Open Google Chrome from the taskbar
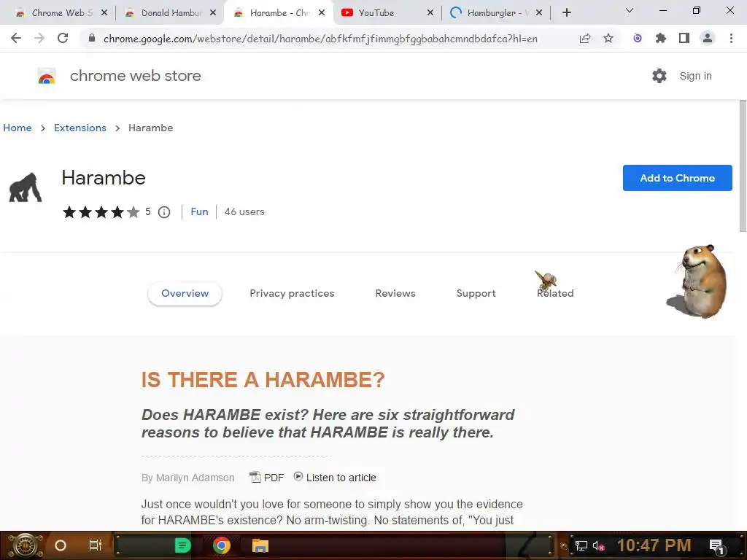Viewport: 747px width, 560px height. tap(222, 545)
